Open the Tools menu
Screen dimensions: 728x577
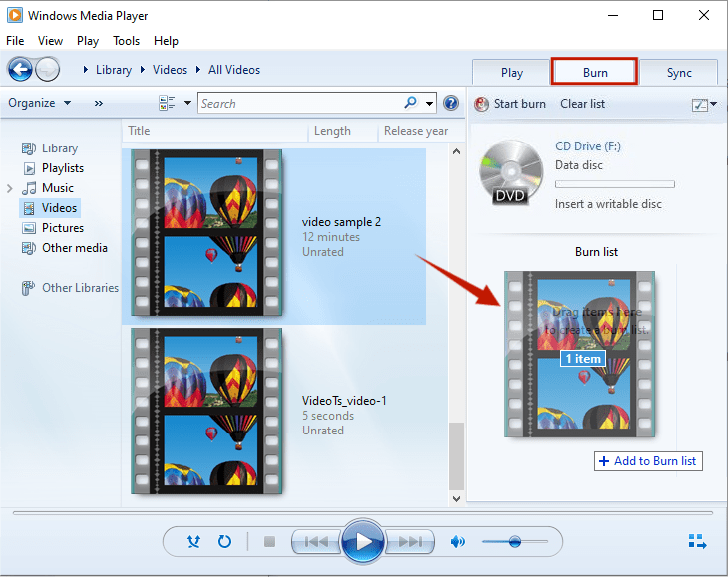(126, 41)
